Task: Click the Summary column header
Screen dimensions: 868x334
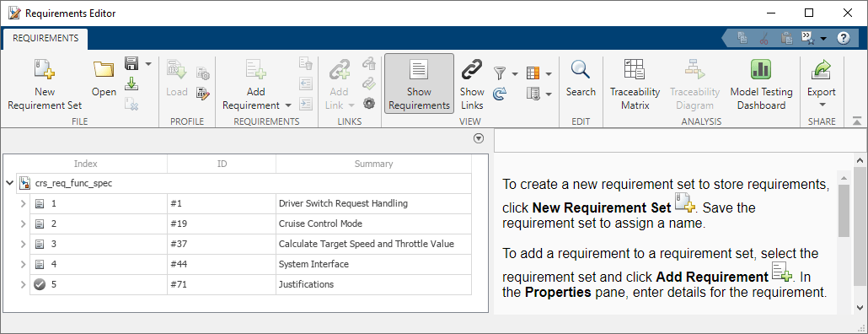Action: click(x=373, y=164)
